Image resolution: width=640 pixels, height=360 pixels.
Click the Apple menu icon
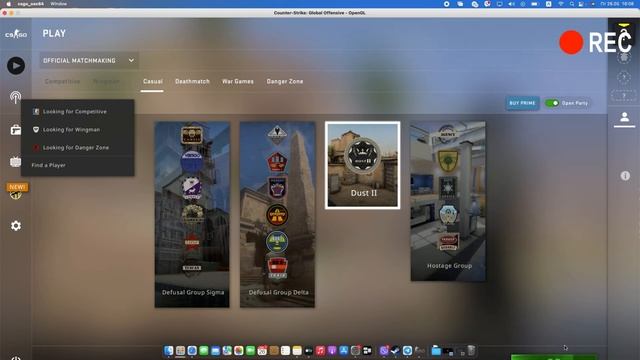click(x=8, y=4)
